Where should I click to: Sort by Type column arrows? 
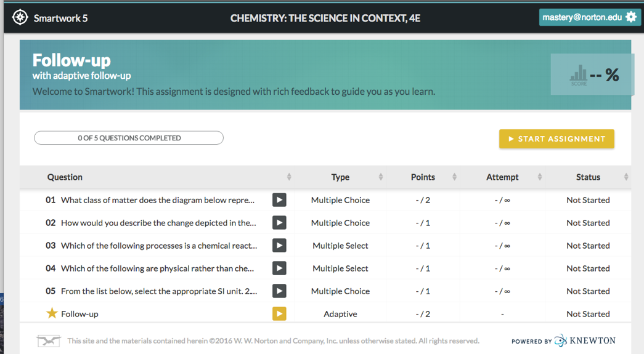coord(381,177)
